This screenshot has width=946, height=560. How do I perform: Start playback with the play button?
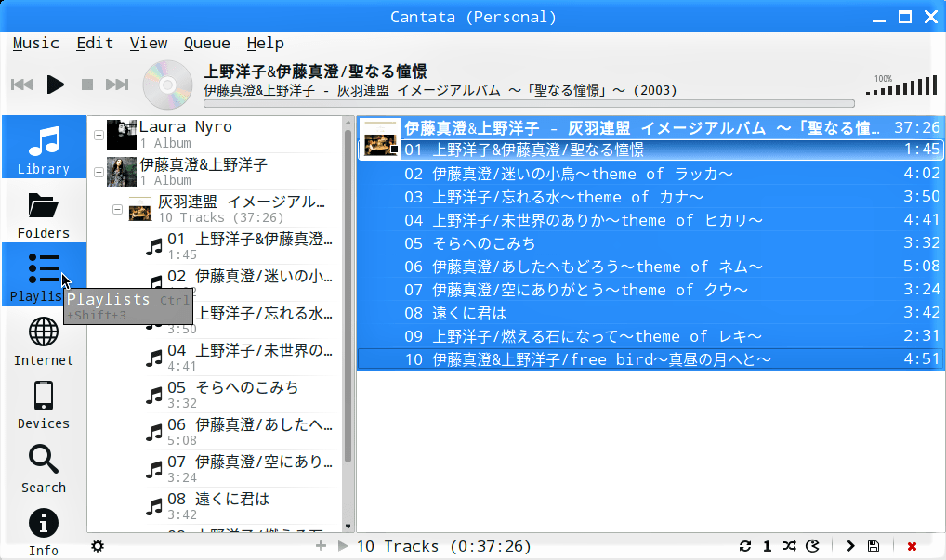pos(56,85)
